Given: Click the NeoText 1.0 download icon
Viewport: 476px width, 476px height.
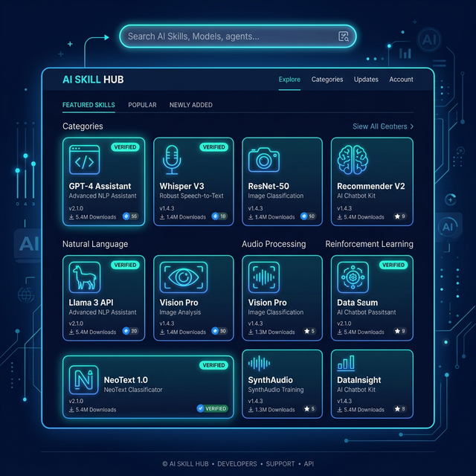Looking at the screenshot, I should pyautogui.click(x=71, y=410).
